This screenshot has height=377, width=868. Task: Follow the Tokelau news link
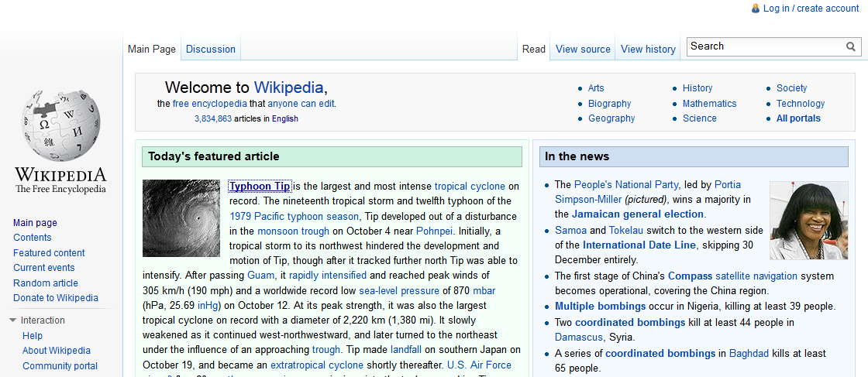tap(626, 231)
